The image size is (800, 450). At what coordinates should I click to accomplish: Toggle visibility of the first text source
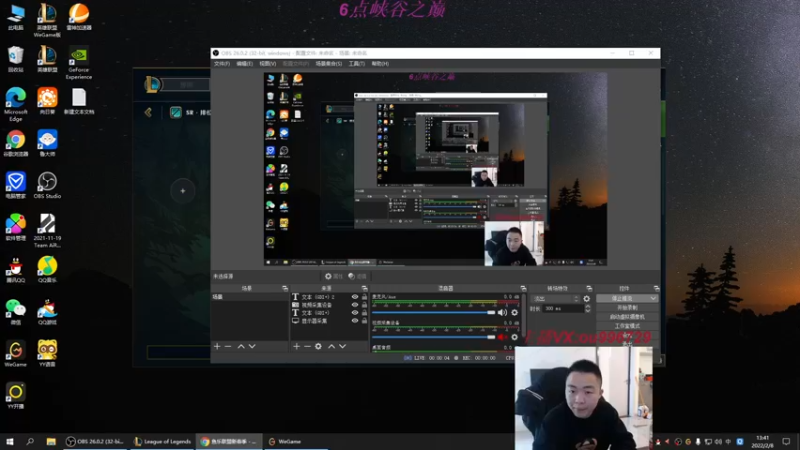pos(355,296)
